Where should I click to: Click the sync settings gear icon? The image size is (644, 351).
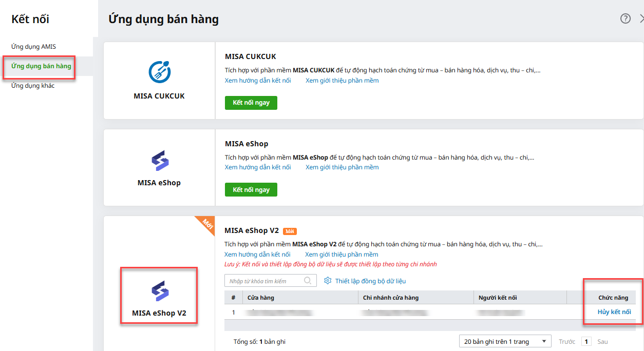tap(328, 281)
